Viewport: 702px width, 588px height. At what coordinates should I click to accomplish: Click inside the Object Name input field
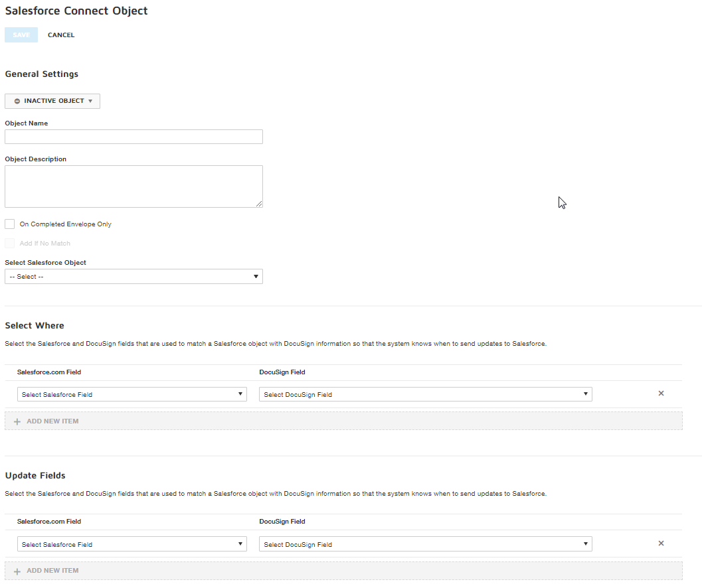click(133, 137)
